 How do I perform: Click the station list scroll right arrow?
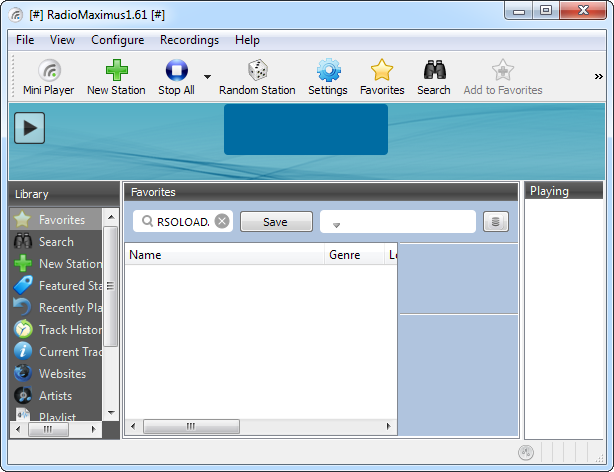coord(388,426)
